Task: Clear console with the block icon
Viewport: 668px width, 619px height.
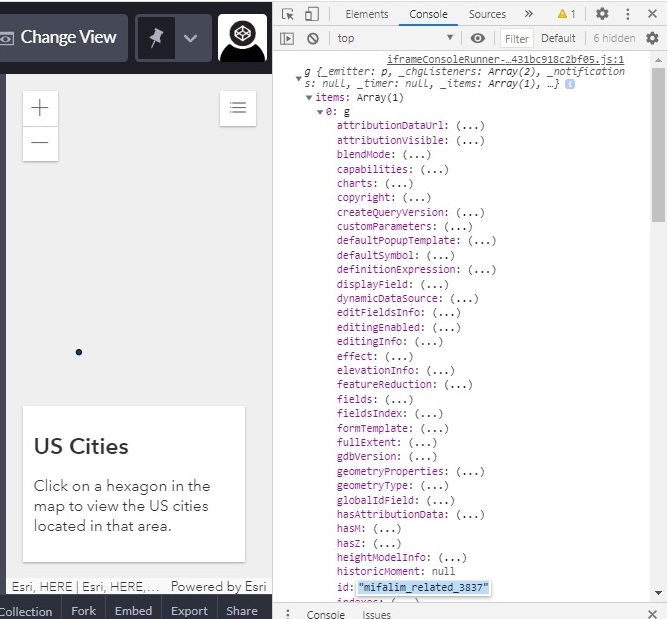Action: (x=313, y=39)
